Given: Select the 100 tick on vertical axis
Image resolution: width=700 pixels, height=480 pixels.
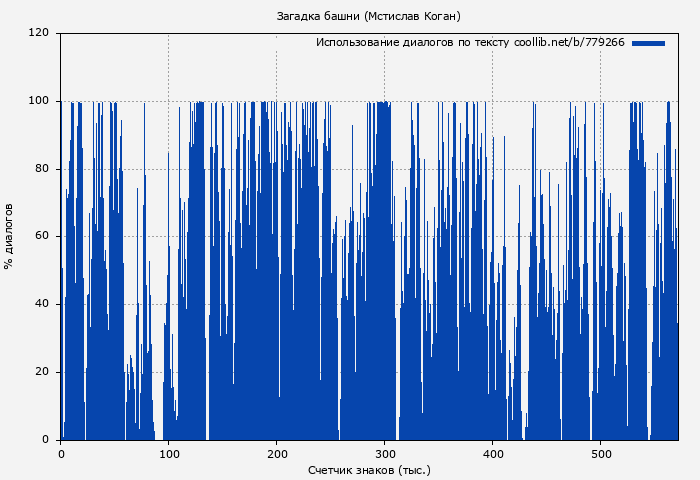Looking at the screenshot, I should click(x=39, y=101).
